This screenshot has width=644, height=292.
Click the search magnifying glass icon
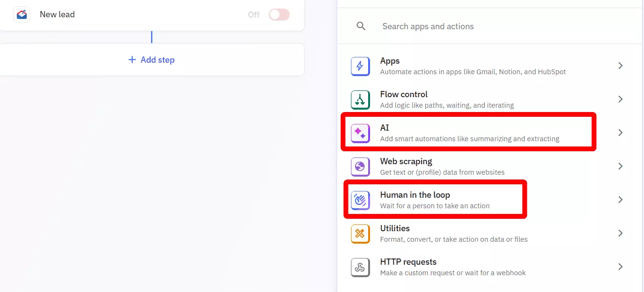pos(360,26)
